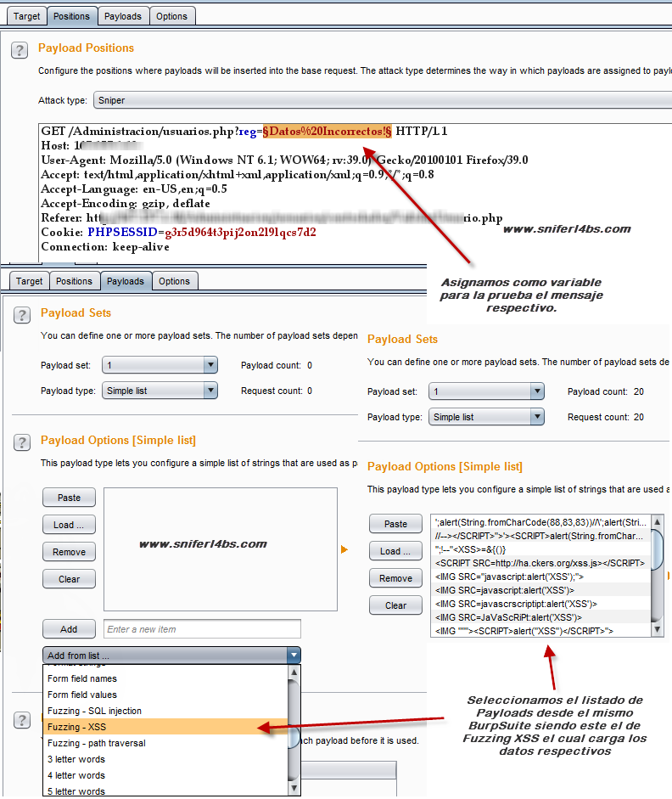Select Positions tab in second tab row
This screenshot has height=799, width=672.
click(74, 281)
